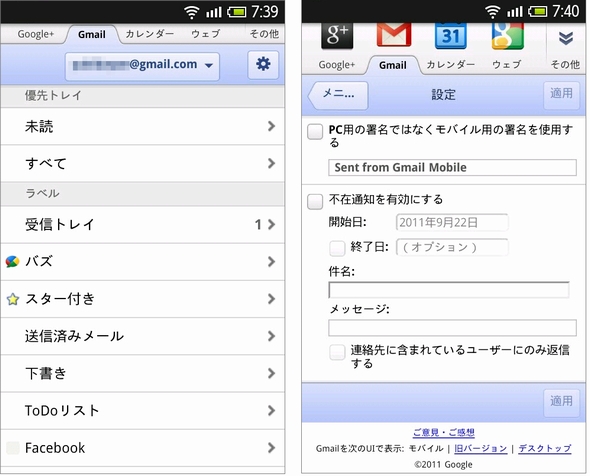Open the gear settings icon in Gmail menu
590x476 pixels.
click(x=263, y=65)
